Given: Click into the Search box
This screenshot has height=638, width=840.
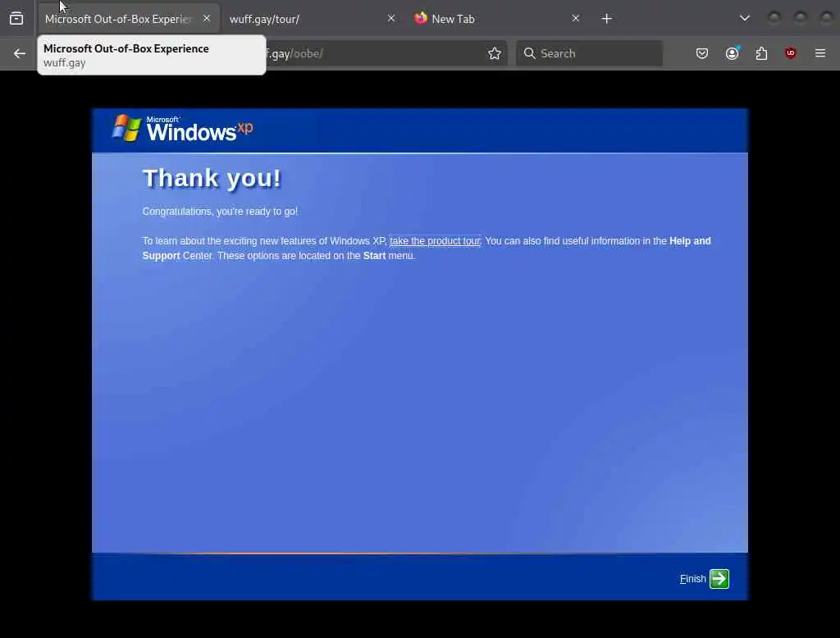Looking at the screenshot, I should coord(589,53).
